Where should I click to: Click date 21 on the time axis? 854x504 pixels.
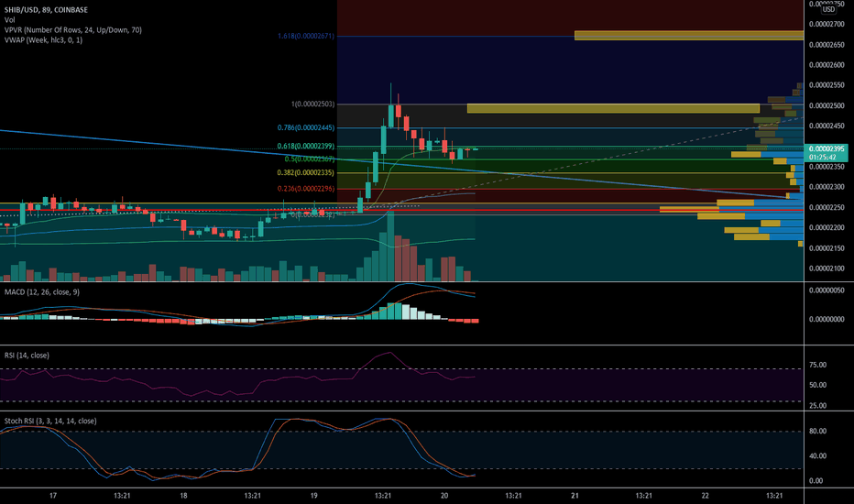(575, 496)
